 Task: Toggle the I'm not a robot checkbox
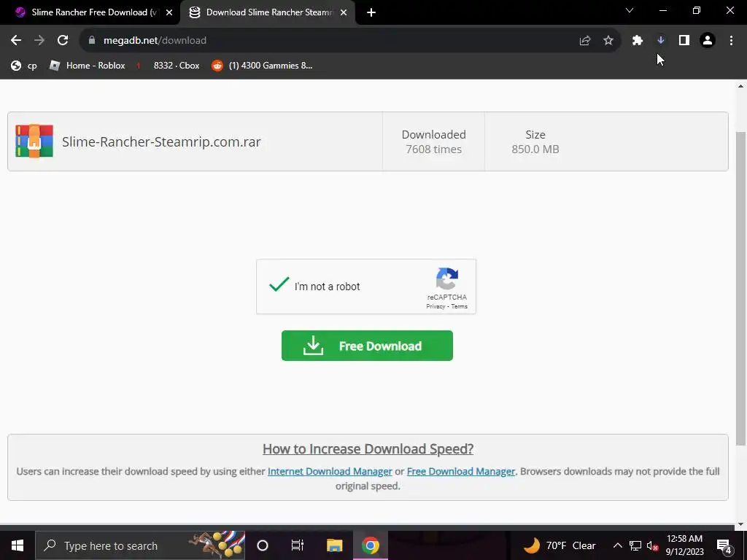click(x=279, y=285)
